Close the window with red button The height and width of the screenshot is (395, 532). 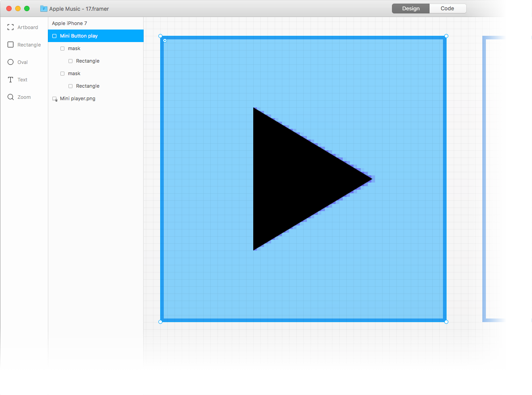click(x=9, y=8)
